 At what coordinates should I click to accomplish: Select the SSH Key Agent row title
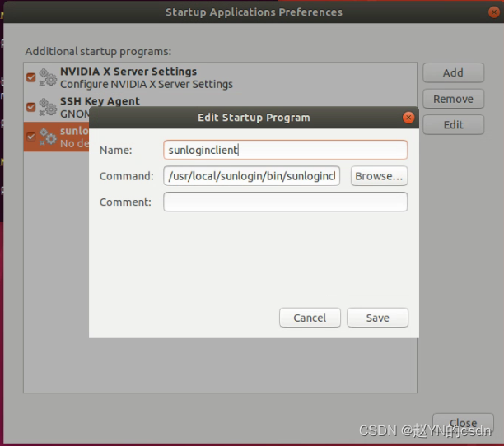point(100,101)
